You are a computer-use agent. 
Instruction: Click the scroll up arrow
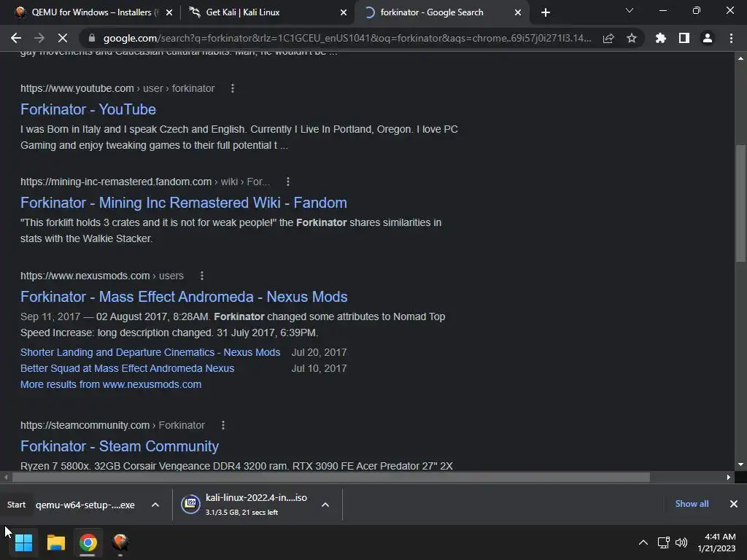tap(740, 58)
